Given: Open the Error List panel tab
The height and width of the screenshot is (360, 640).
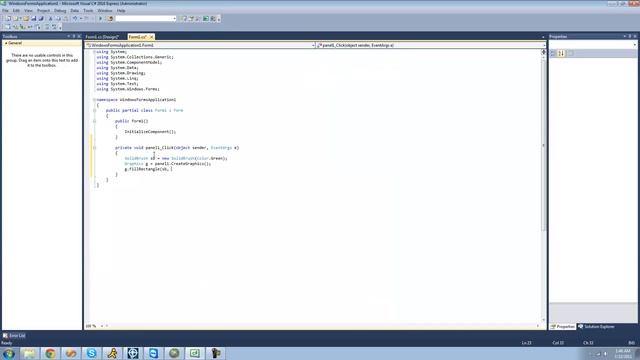Looking at the screenshot, I should tap(14, 336).
